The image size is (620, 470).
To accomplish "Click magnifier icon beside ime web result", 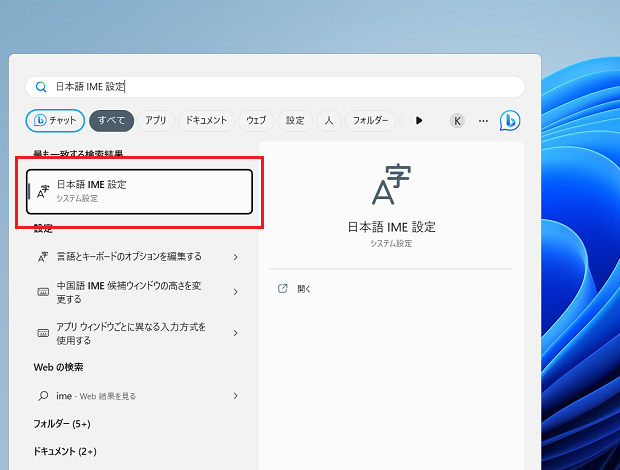I will pyautogui.click(x=43, y=396).
